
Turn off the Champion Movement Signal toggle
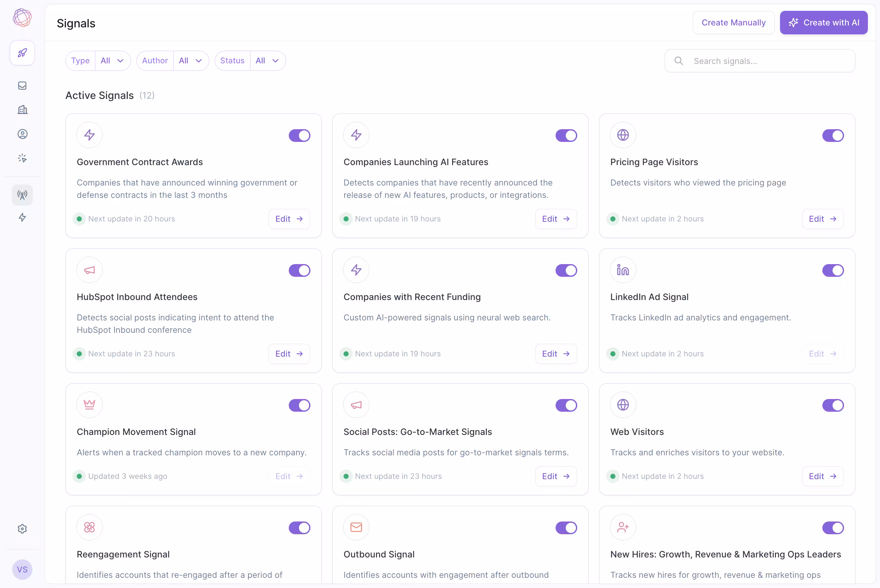click(299, 405)
